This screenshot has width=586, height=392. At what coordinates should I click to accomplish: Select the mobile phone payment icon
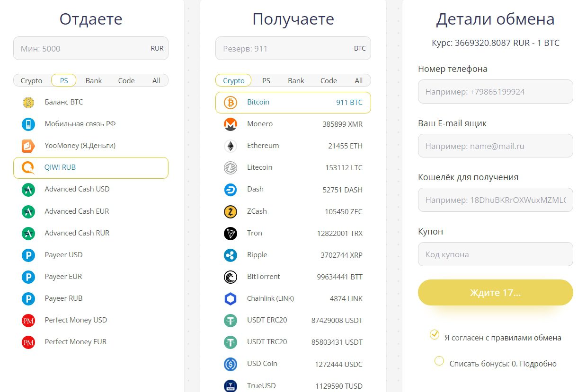tap(28, 124)
